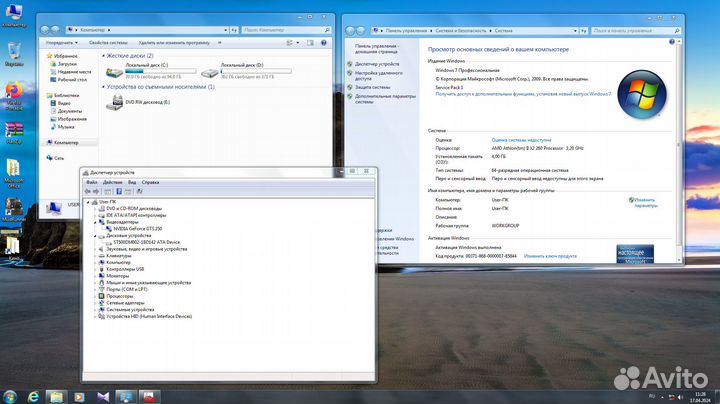Open the Файл menu in Device Manager
This screenshot has height=404, width=720.
[x=91, y=182]
